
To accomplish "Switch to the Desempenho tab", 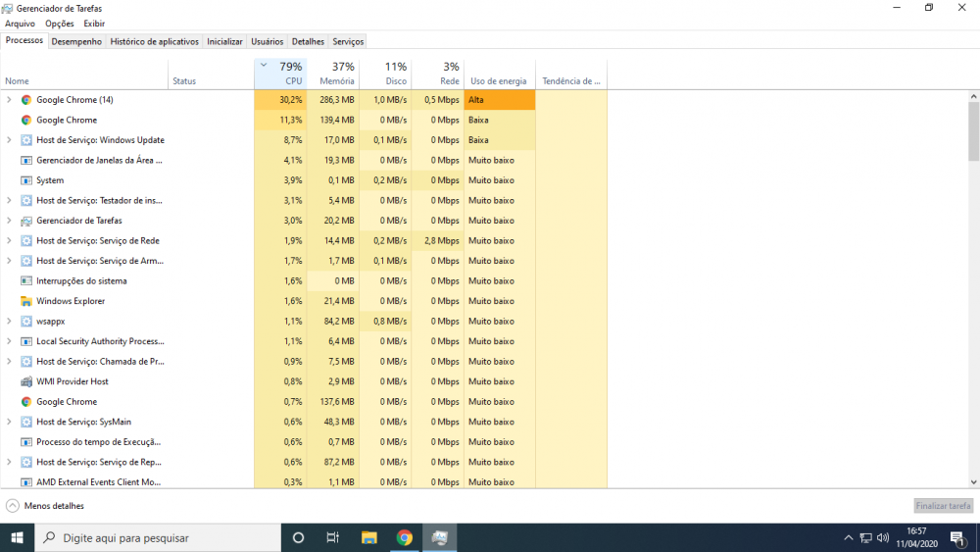I will [76, 41].
